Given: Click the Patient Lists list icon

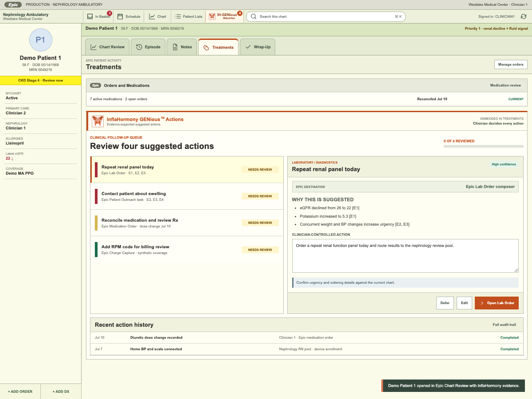Looking at the screenshot, I should 178,16.
